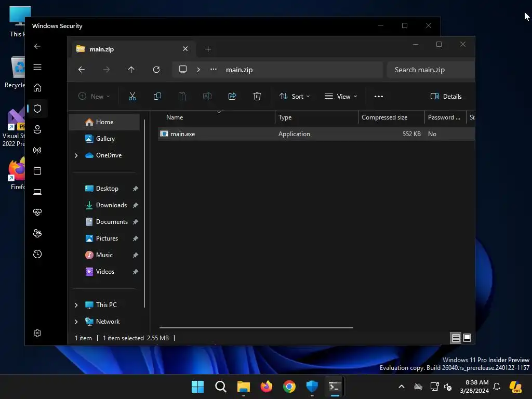
Task: Click the Share icon in Explorer toolbar
Action: 232,96
